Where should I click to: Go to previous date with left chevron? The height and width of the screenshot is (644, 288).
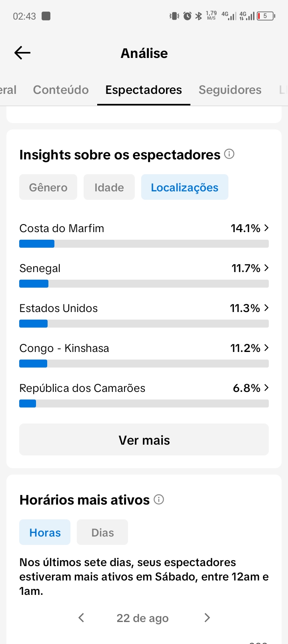81,618
